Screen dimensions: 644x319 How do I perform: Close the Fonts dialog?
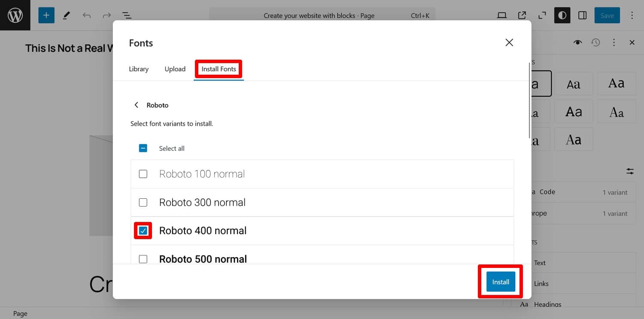[509, 43]
